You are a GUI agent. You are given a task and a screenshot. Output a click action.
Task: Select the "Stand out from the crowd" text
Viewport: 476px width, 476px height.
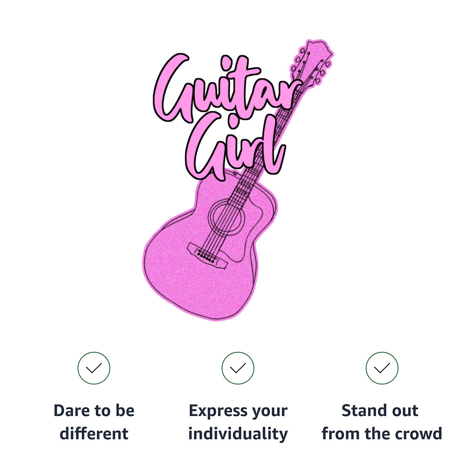tap(382, 422)
